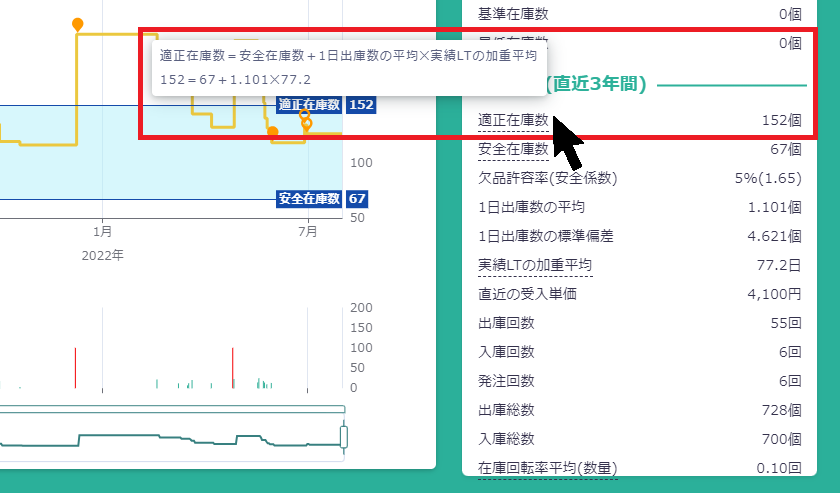The image size is (840, 493).
Task: Click the 適正在庫数 underlined label
Action: point(514,120)
